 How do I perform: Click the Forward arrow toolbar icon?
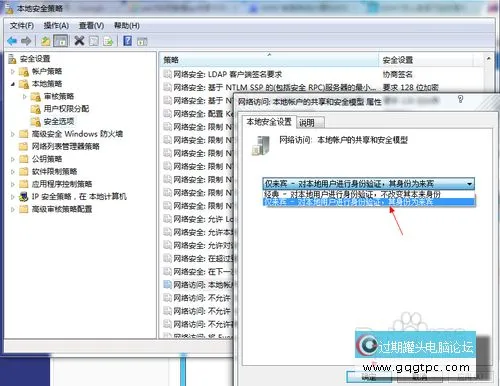pyautogui.click(x=26, y=41)
